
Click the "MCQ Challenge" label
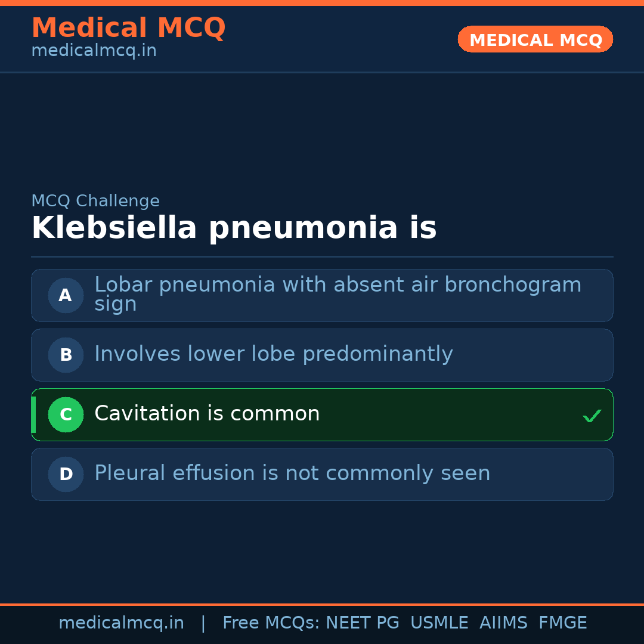click(95, 201)
